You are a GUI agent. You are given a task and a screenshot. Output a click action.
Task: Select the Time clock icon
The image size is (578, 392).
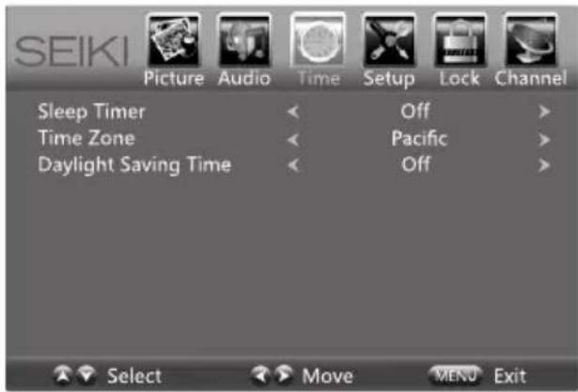tap(318, 40)
